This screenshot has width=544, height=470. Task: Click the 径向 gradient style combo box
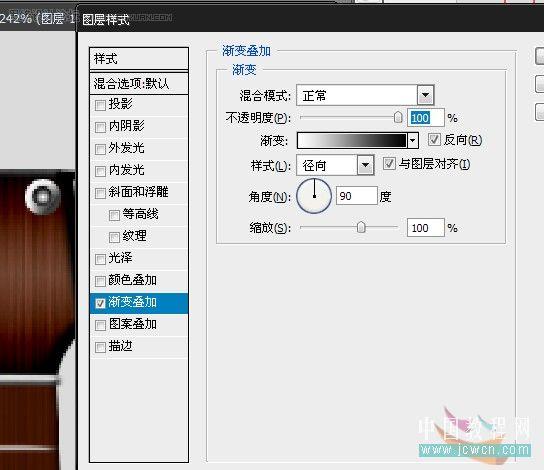pyautogui.click(x=335, y=165)
